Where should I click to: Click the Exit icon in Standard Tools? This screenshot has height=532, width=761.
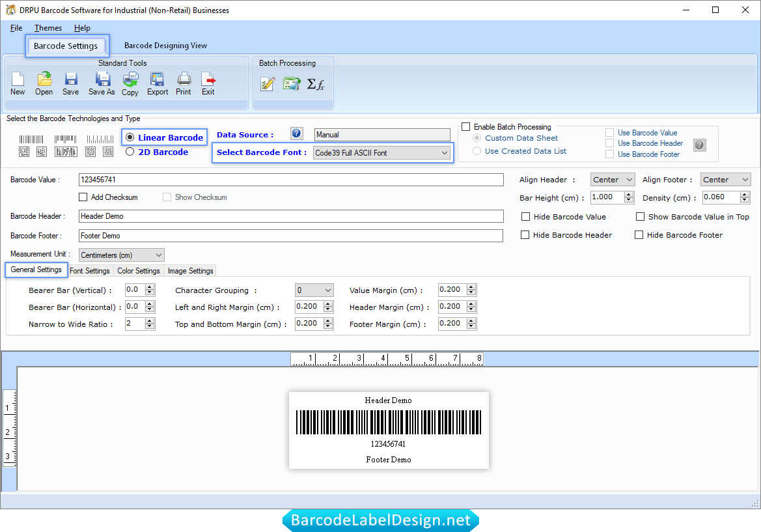click(x=208, y=83)
